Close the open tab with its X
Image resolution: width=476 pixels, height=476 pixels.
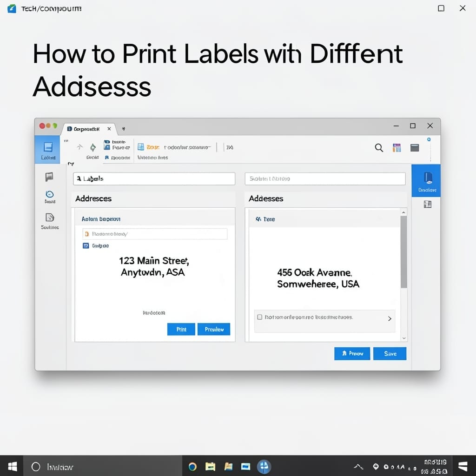coord(109,129)
